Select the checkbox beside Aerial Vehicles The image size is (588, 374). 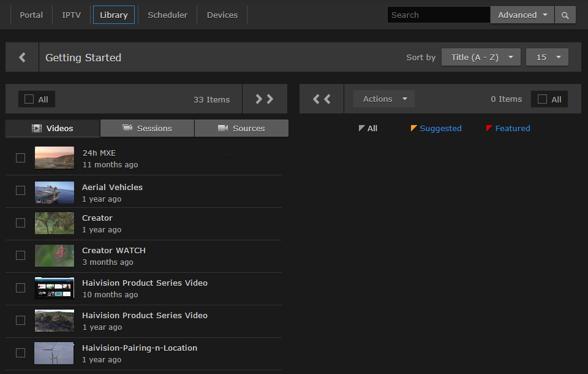click(20, 190)
